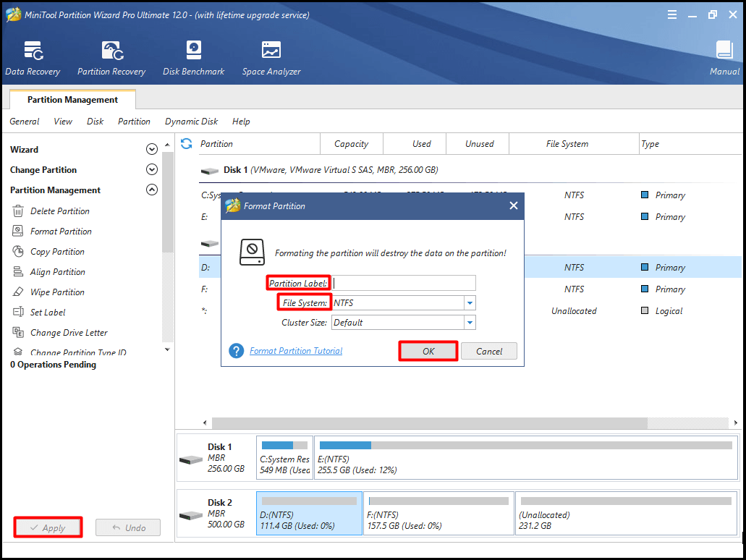
Task: Click the Copy Partition icon
Action: (x=18, y=251)
